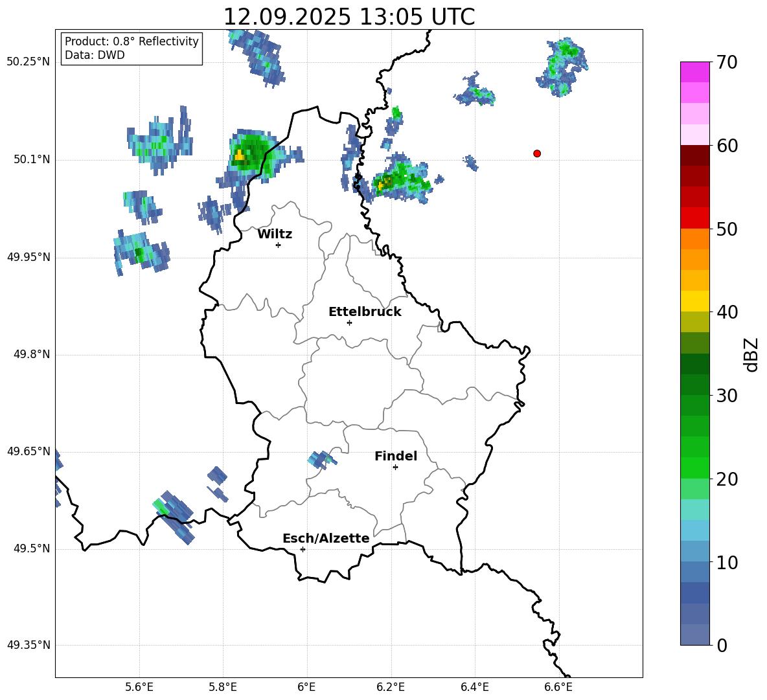Pick the bright red colorbar segment above 50
The width and height of the screenshot is (767, 700).
[x=695, y=218]
